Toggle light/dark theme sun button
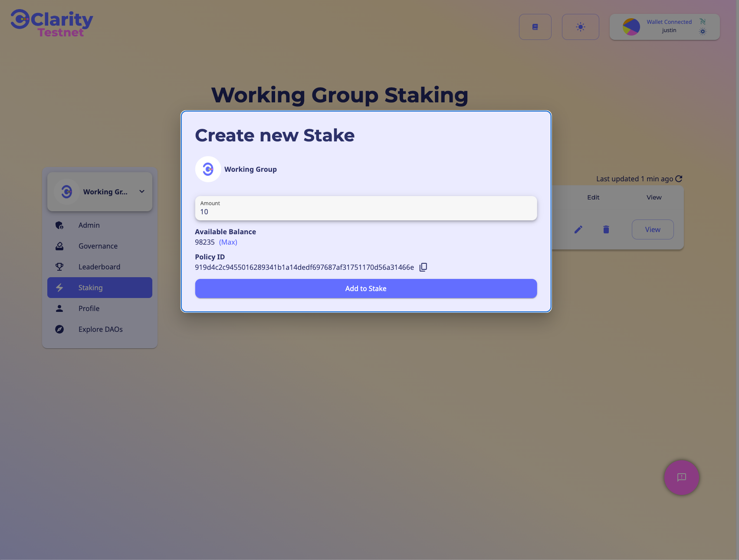Image resolution: width=739 pixels, height=560 pixels. 580,27
